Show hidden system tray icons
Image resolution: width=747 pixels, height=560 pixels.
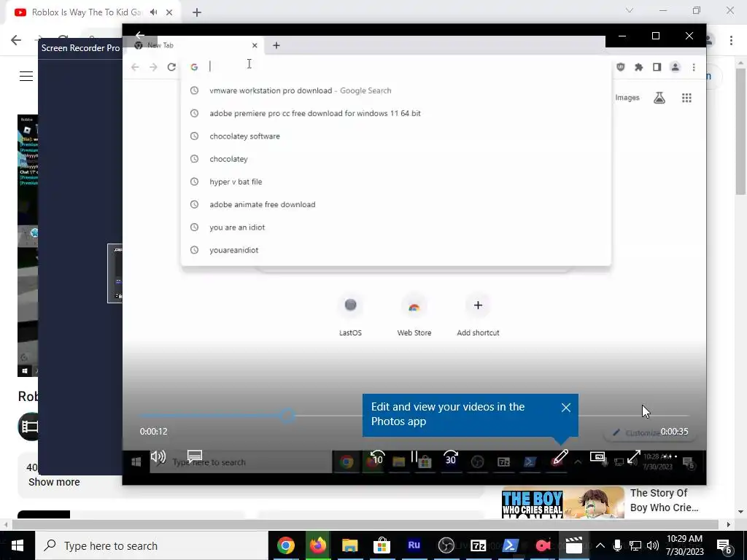(600, 545)
